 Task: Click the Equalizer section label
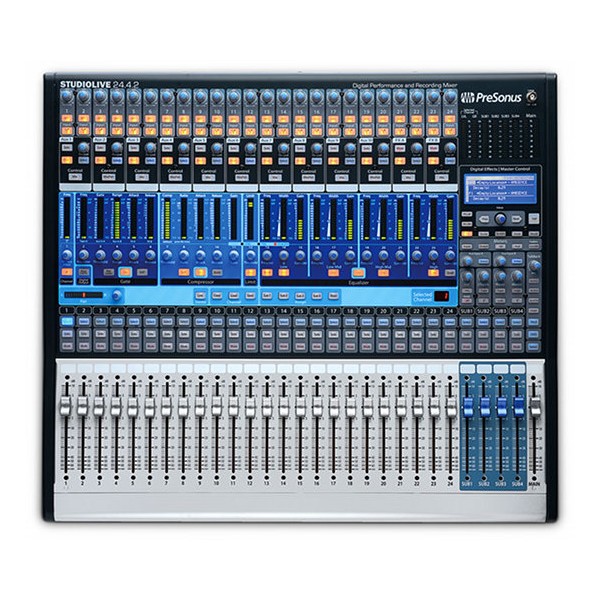tap(357, 281)
